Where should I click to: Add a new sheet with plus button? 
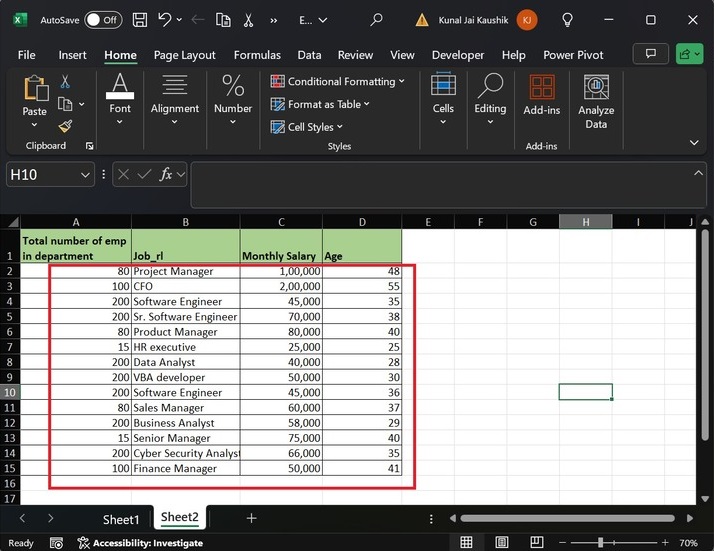(x=251, y=518)
